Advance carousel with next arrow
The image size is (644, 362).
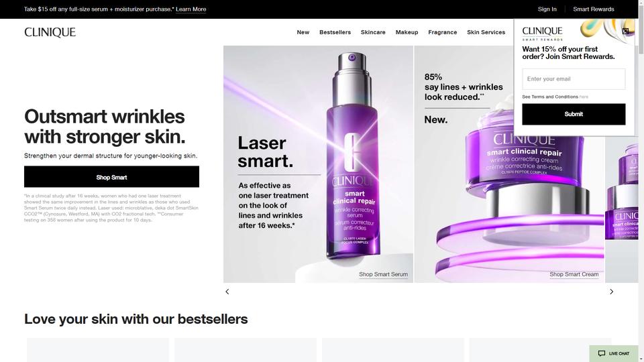pyautogui.click(x=611, y=292)
